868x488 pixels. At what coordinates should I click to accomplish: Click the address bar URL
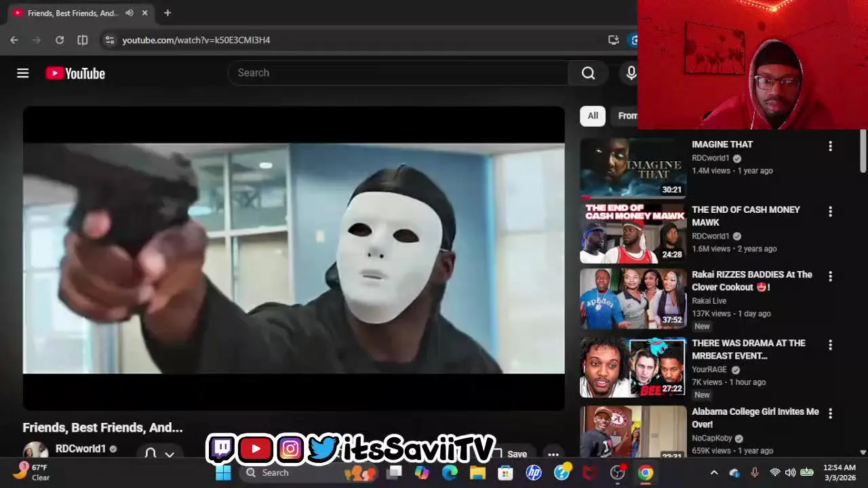(196, 40)
